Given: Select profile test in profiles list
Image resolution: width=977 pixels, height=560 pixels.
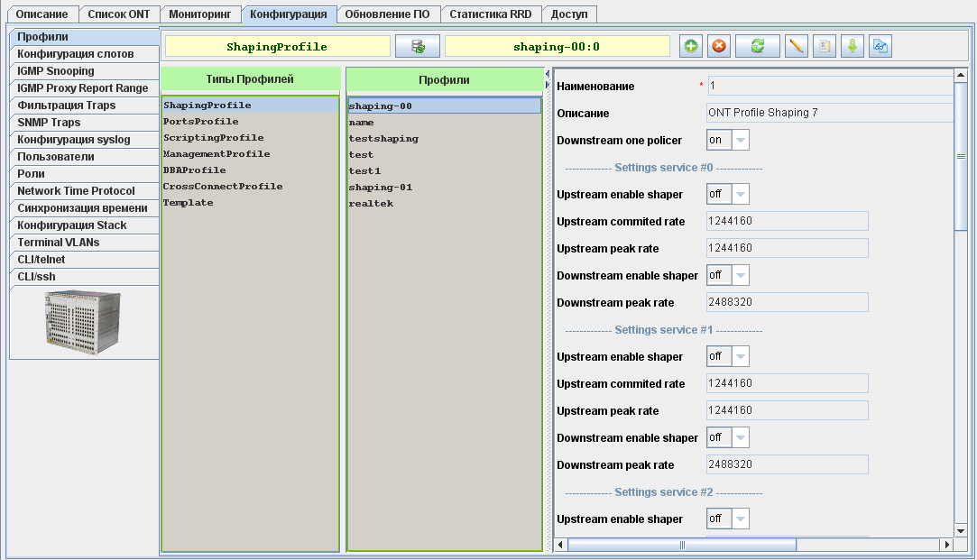Looking at the screenshot, I should click(444, 155).
